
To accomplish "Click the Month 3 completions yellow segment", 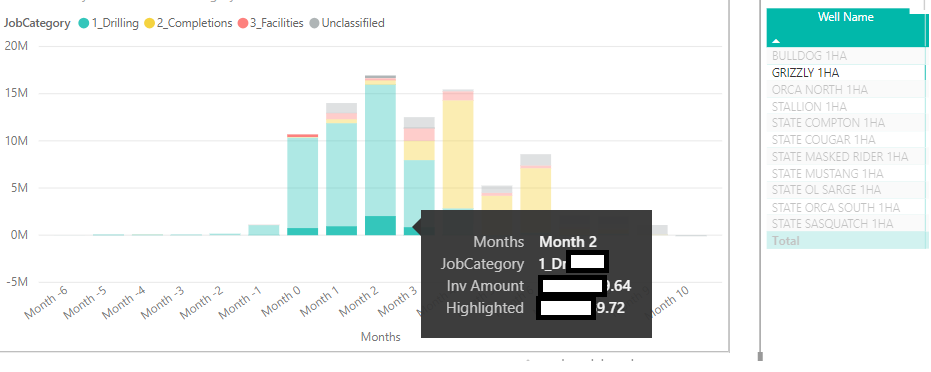I will tap(419, 151).
